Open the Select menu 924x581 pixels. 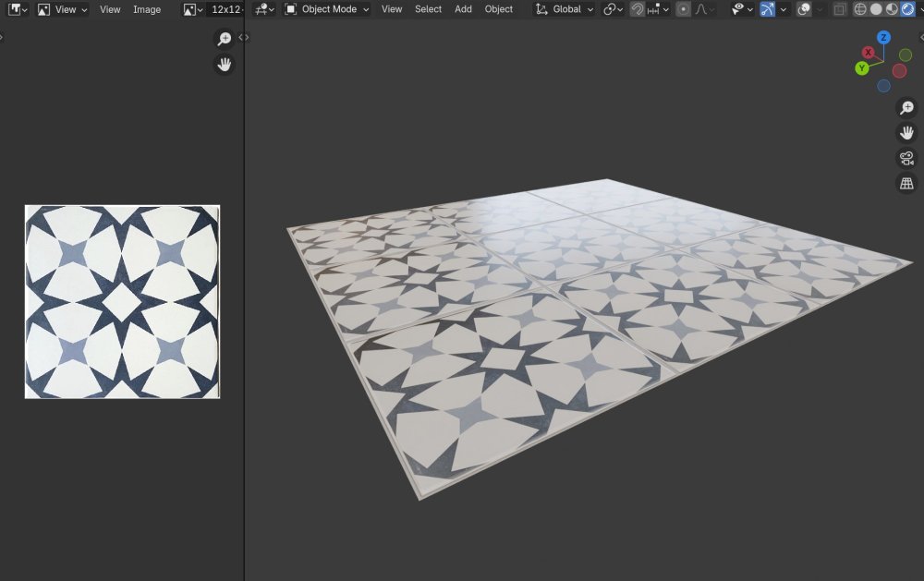click(428, 9)
